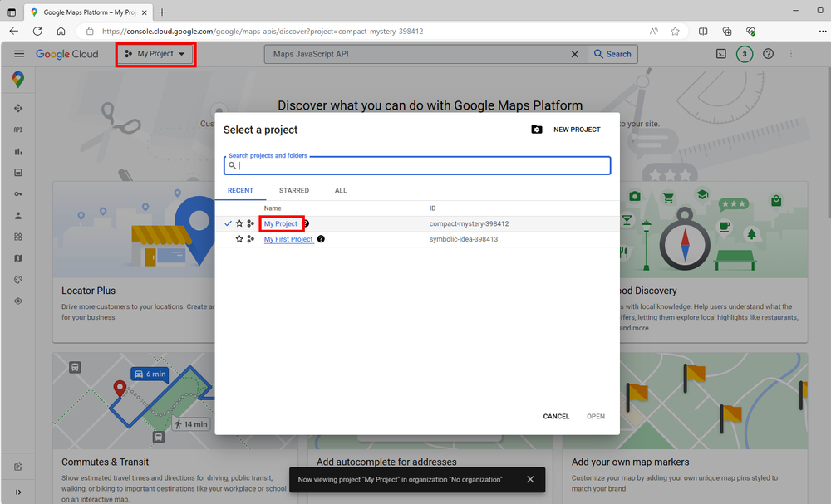
Task: Open the Support person sidebar icon
Action: pyautogui.click(x=18, y=216)
